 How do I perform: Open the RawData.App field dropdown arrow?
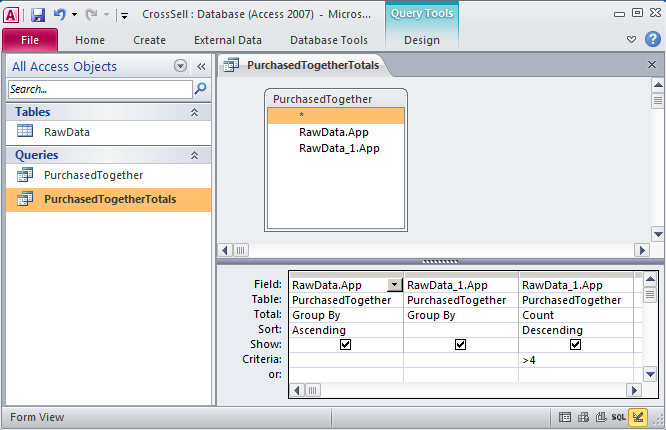[395, 285]
